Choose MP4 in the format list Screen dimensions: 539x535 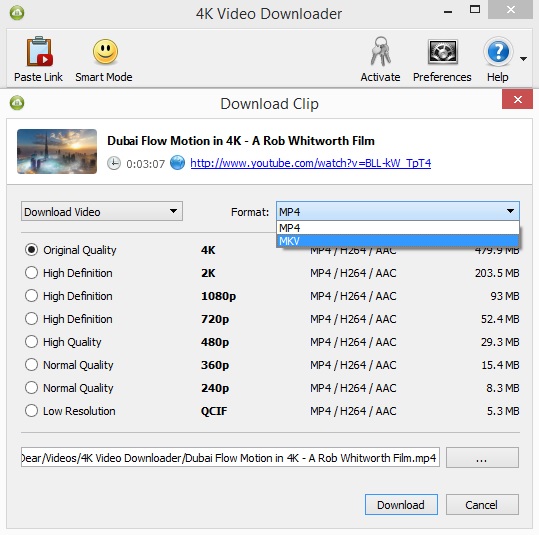(x=398, y=228)
